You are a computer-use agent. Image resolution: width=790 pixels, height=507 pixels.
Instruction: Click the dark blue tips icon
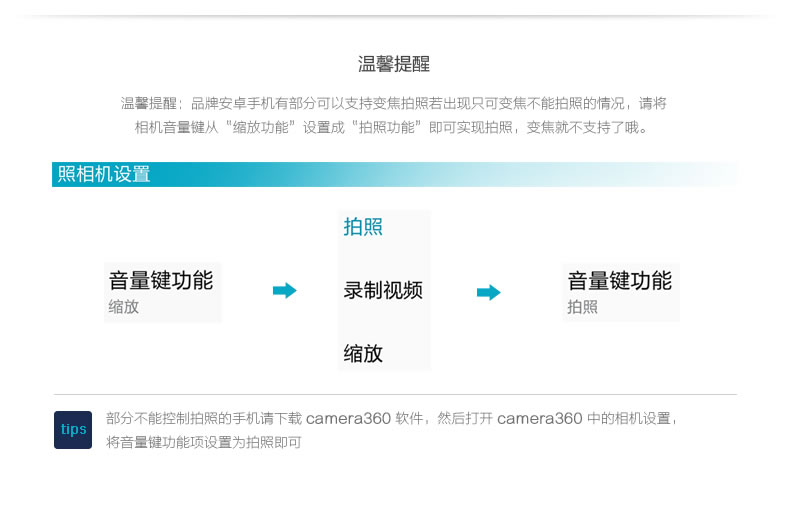(x=73, y=429)
